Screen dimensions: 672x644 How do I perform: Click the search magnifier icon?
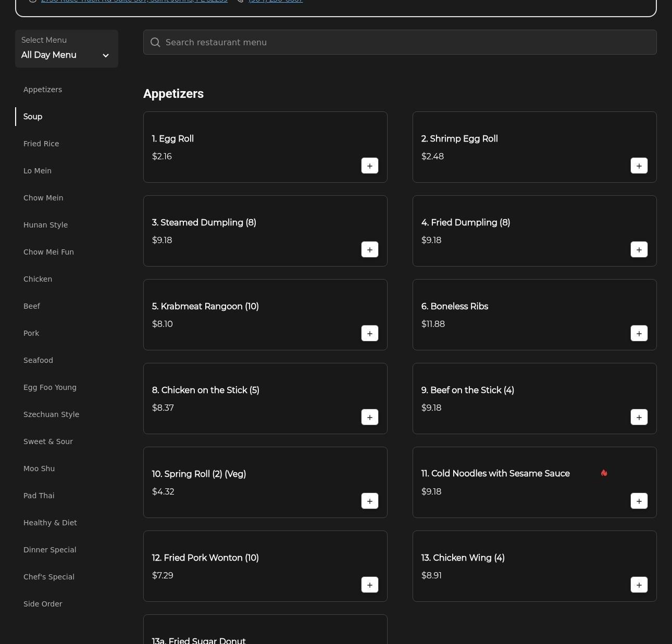155,43
